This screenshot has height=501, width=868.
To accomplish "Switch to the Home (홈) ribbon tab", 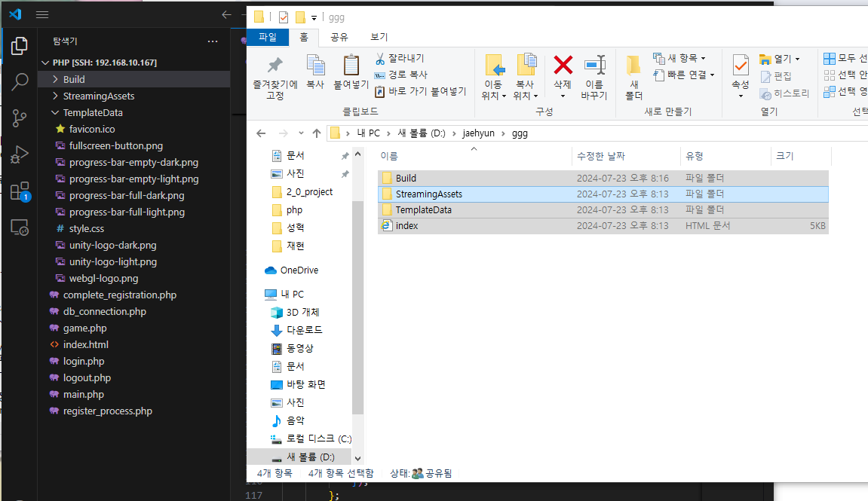I will click(x=304, y=37).
